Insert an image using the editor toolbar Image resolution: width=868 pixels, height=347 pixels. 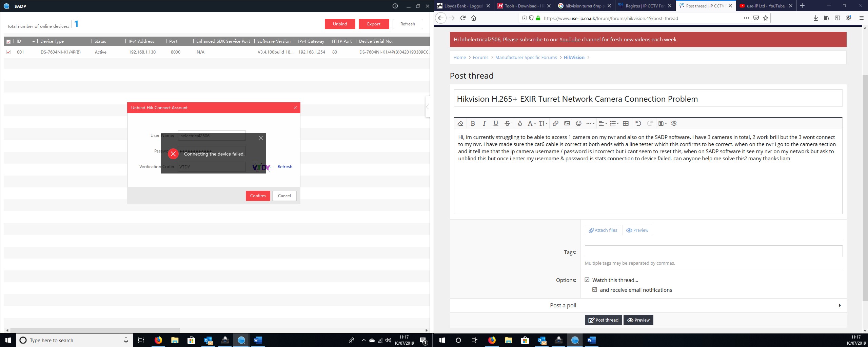(567, 124)
